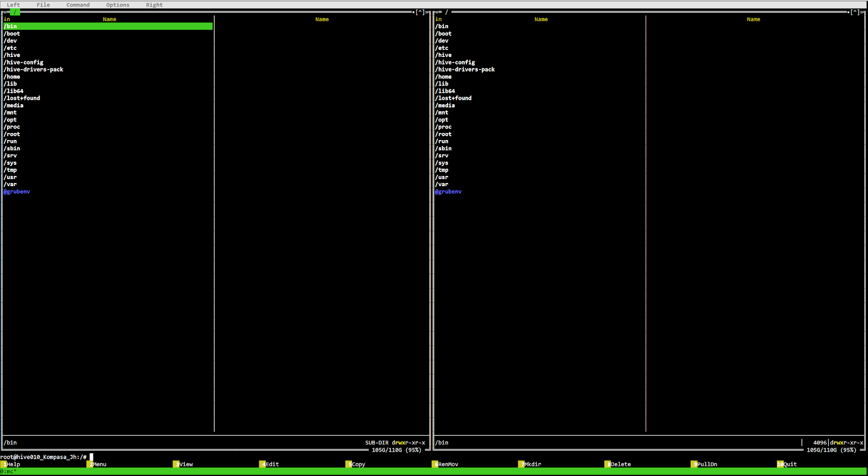Select /etc folder in the right panel

(443, 48)
